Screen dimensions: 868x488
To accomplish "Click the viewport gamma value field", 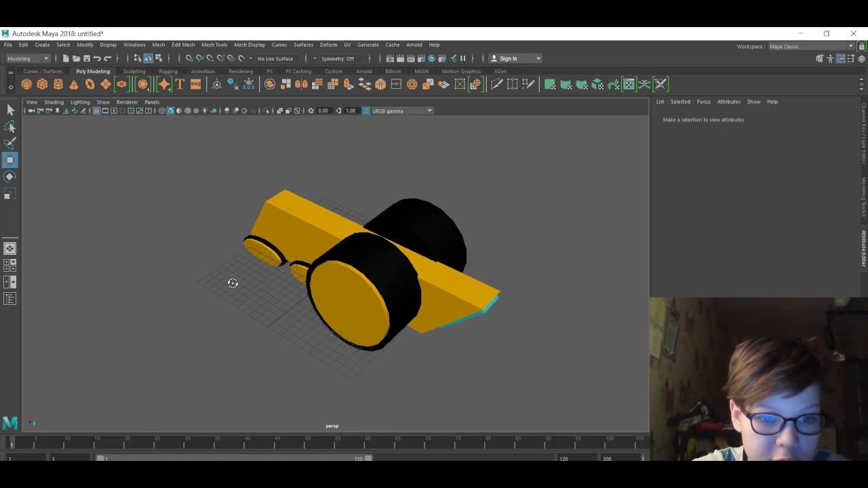I will (351, 110).
